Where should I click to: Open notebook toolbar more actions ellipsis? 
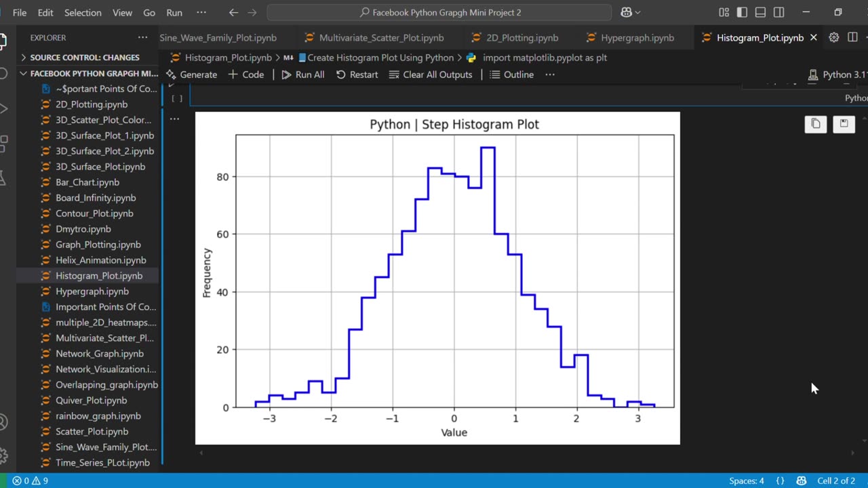click(549, 75)
